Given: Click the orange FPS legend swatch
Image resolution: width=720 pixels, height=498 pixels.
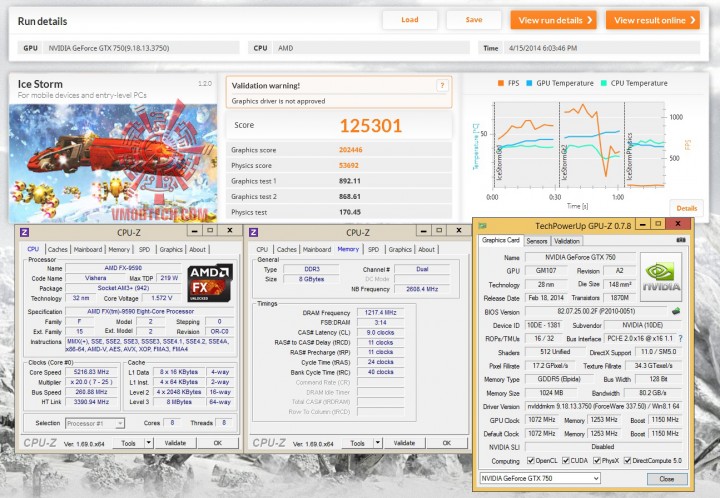Looking at the screenshot, I should [x=501, y=83].
